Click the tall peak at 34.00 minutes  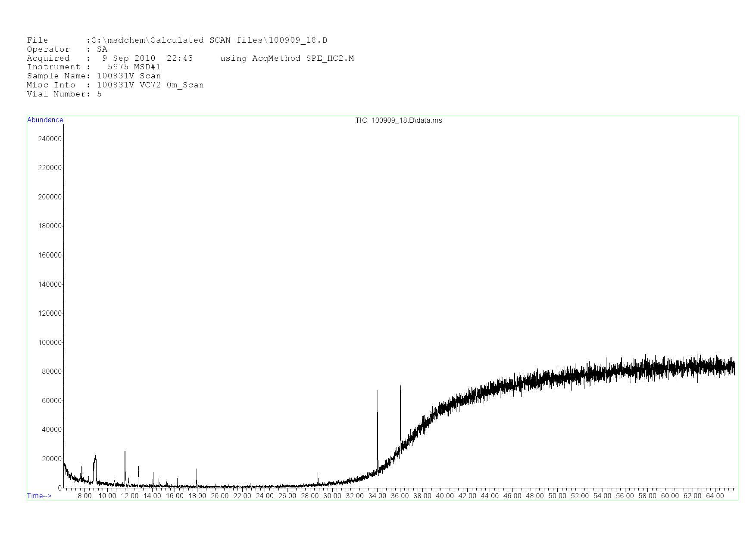378,431
